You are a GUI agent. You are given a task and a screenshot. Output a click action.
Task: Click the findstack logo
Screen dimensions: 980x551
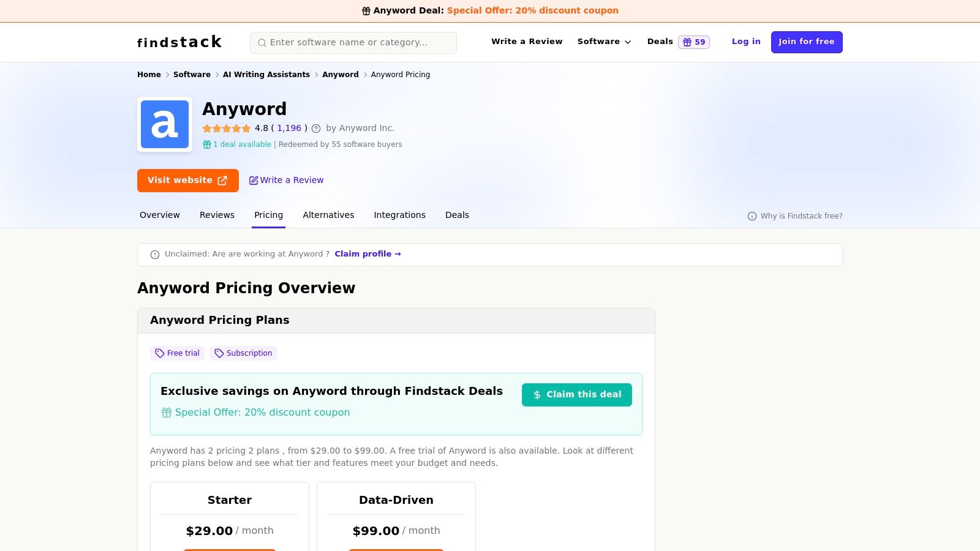[x=179, y=42]
